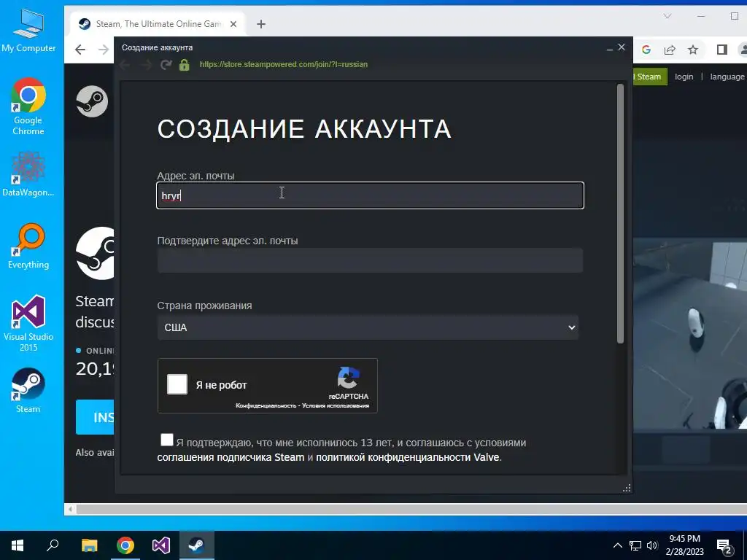Click Chrome's horizontal page scrollbar

[410, 510]
